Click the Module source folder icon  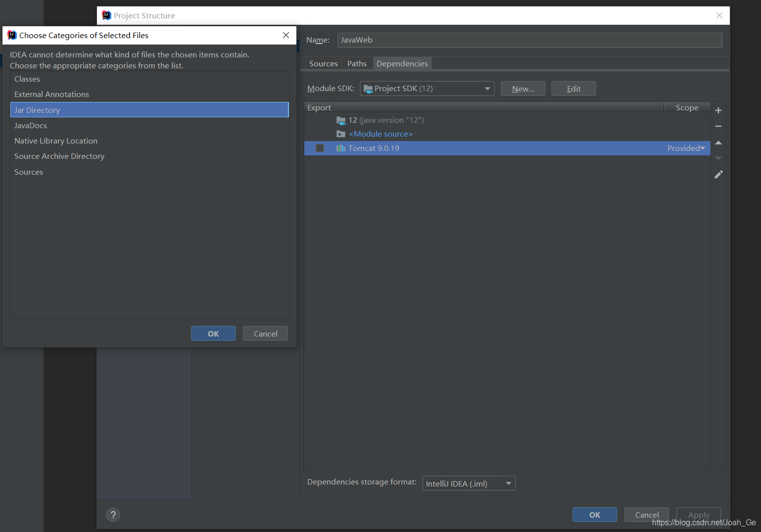tap(341, 134)
